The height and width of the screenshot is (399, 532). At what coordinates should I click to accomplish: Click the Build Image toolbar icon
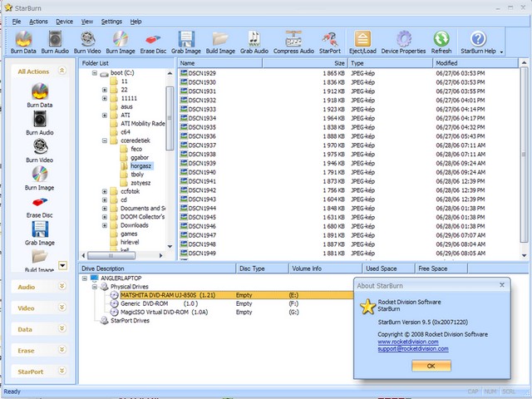[220, 42]
